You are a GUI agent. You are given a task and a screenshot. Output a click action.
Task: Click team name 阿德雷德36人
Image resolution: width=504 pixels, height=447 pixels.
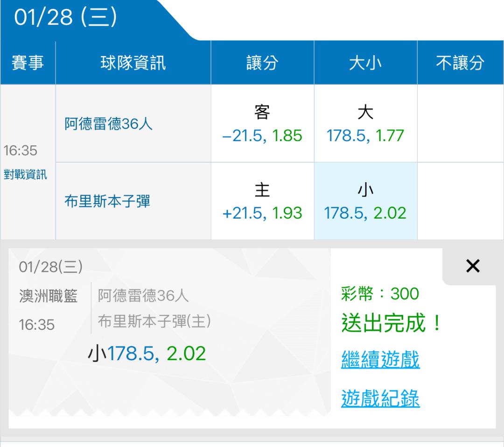point(108,124)
